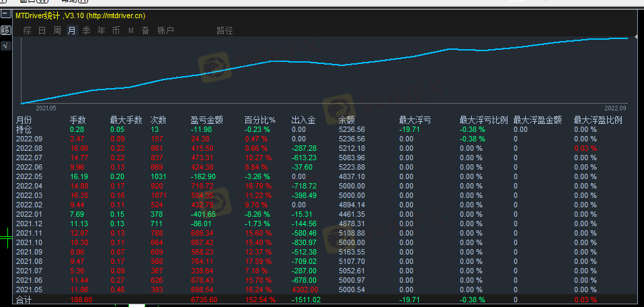Click the M tab in statistics bar
The image size is (644, 307).
click(130, 30)
